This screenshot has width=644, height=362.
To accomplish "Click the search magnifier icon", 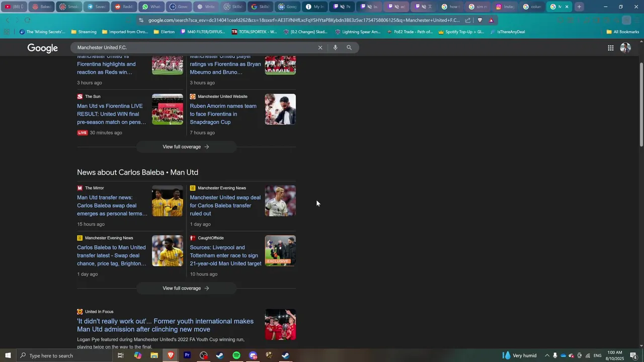I will (349, 48).
